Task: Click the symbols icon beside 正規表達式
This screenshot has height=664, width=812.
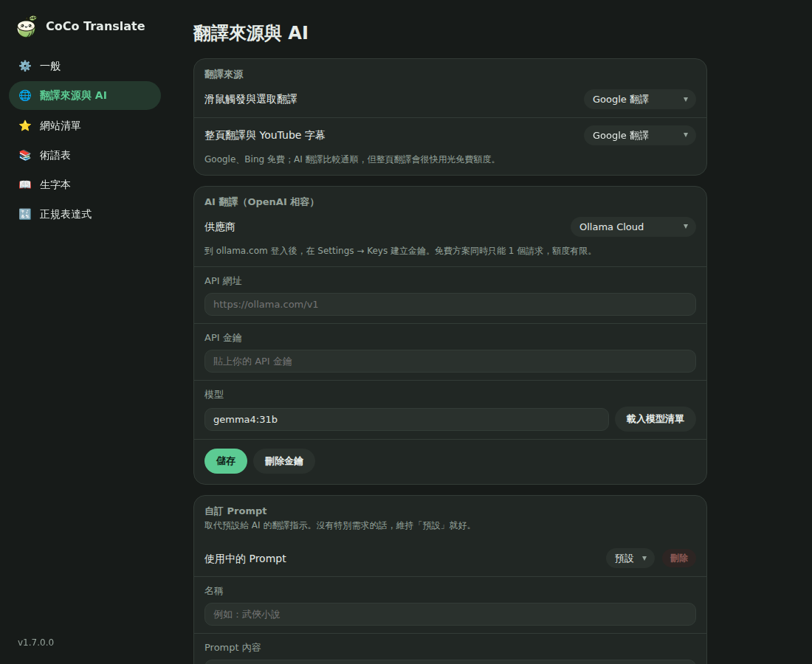Action: (25, 214)
